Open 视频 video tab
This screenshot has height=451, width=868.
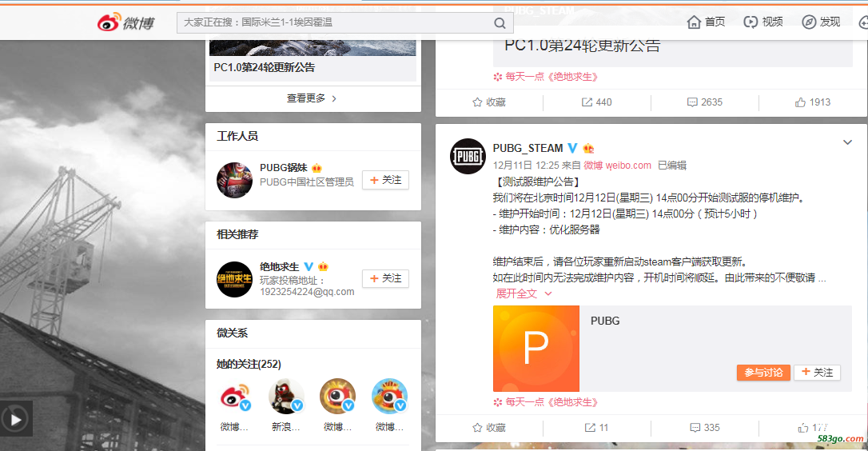[x=762, y=22]
